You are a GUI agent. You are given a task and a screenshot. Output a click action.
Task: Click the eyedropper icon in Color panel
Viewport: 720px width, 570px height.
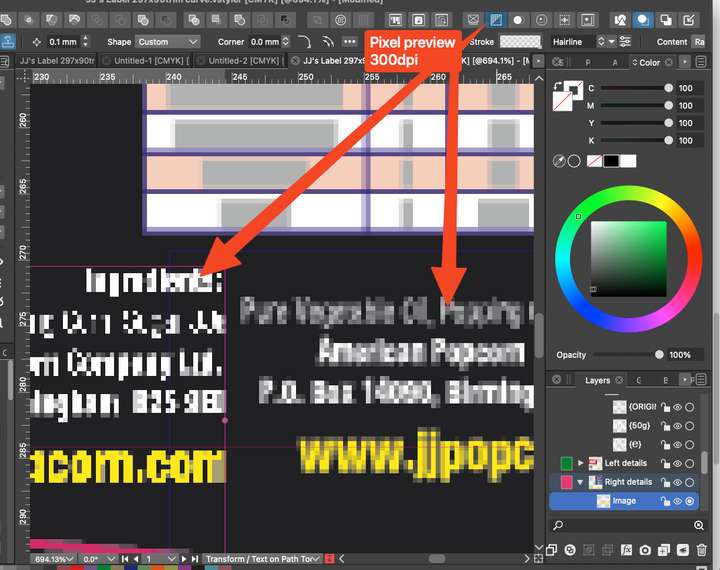point(559,161)
